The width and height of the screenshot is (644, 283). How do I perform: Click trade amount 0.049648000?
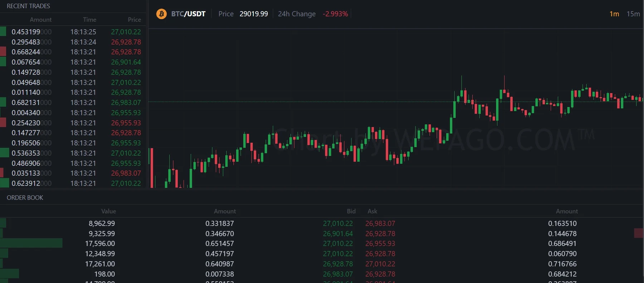click(31, 82)
